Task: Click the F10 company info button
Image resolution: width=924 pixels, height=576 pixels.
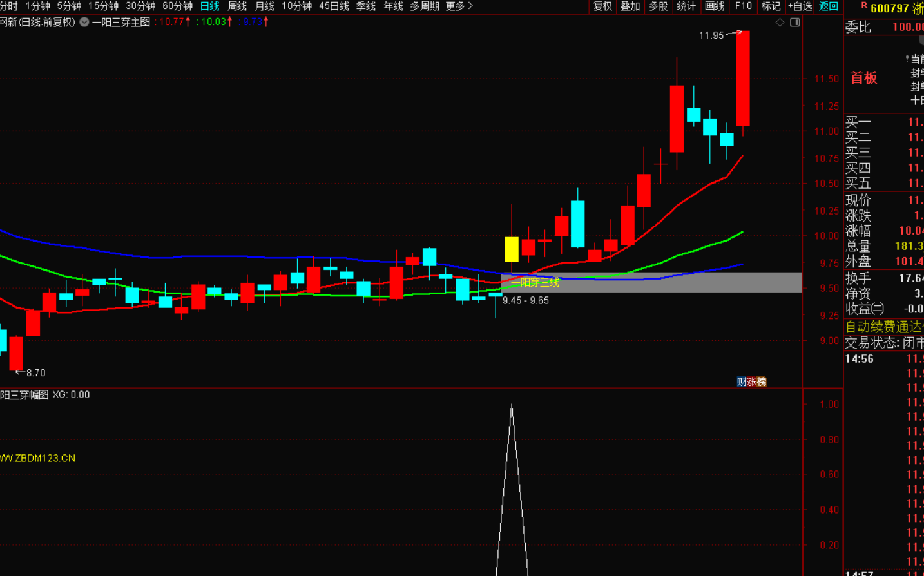Action: pyautogui.click(x=744, y=6)
